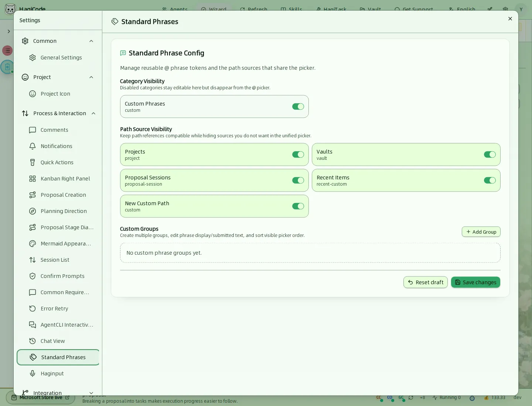Screen dimensions: 532x406
Task: Disable the Projects path source
Action: pos(298,155)
